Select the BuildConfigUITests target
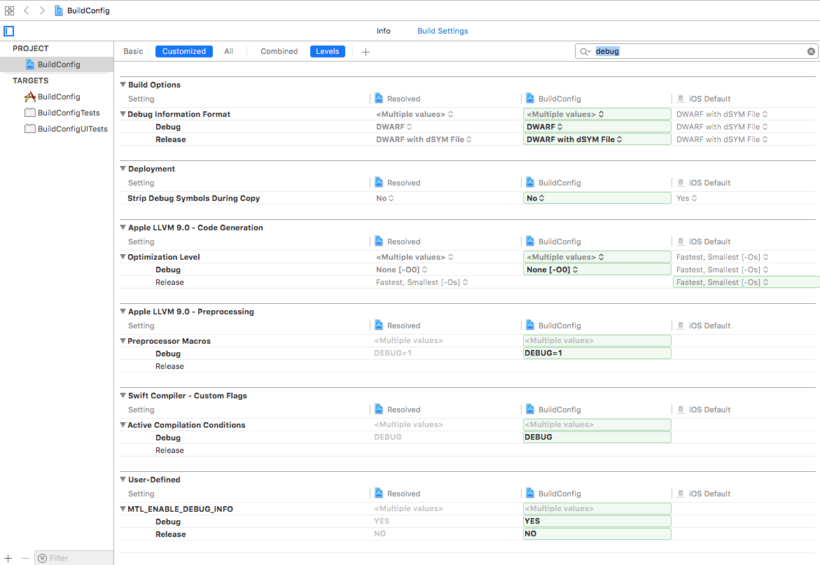The width and height of the screenshot is (820, 565). pos(66,129)
